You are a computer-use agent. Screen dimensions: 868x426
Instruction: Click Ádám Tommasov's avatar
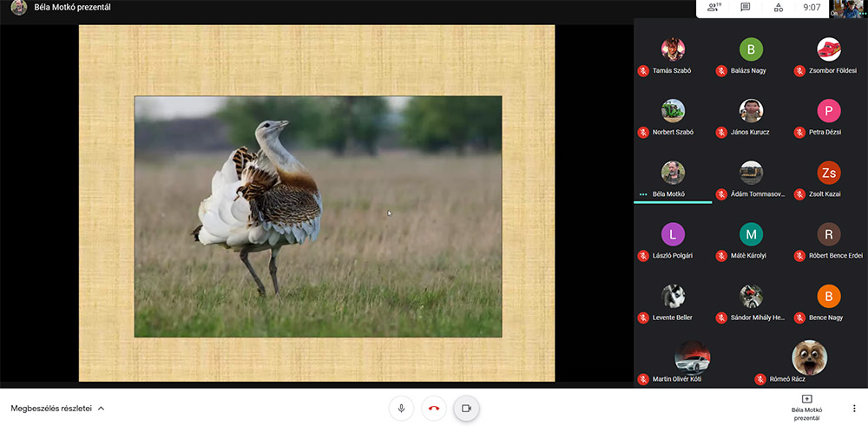tap(751, 173)
